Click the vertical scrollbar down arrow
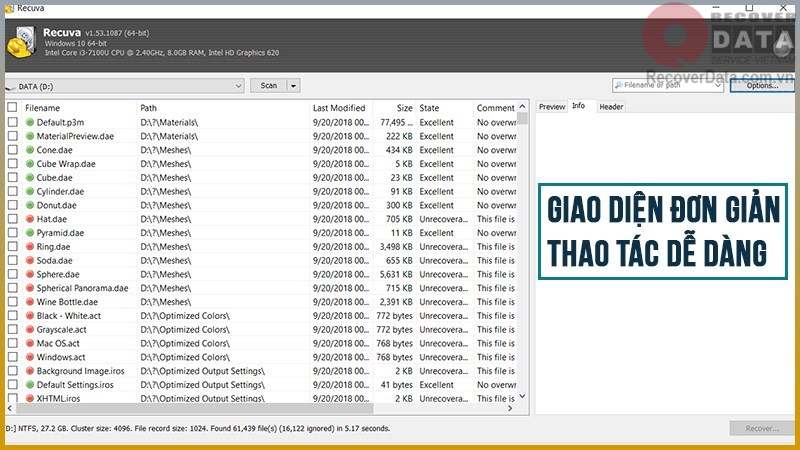The image size is (800, 450). point(522,396)
